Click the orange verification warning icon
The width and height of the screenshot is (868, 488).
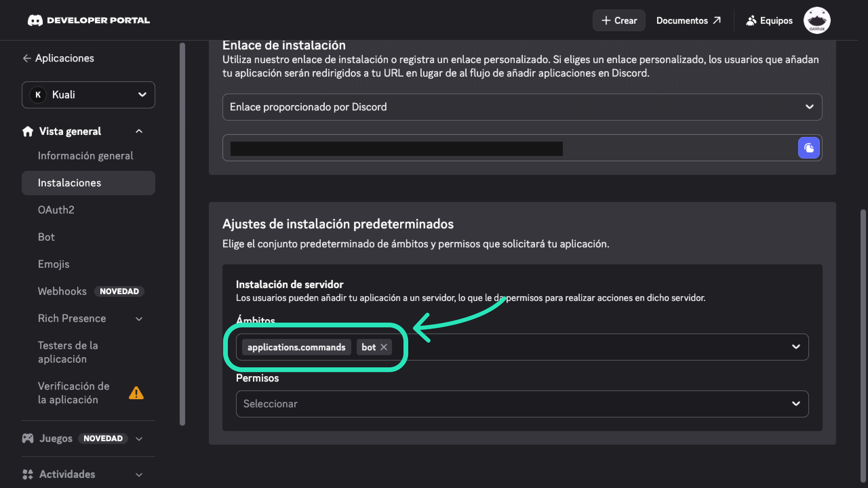click(x=136, y=393)
